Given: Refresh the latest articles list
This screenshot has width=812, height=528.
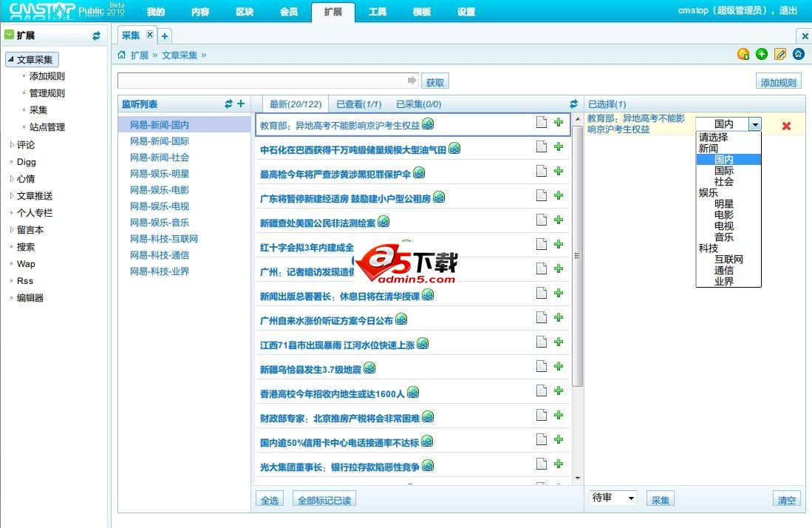Looking at the screenshot, I should pyautogui.click(x=574, y=104).
